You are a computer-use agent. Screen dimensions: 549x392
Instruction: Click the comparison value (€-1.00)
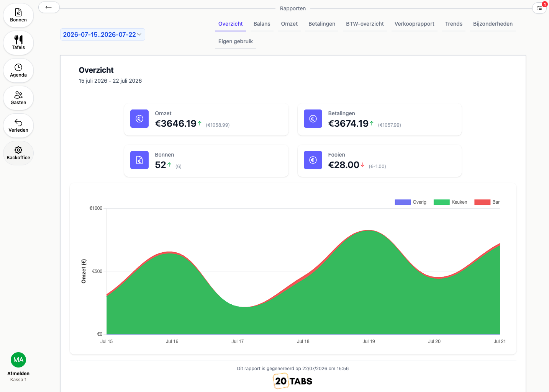coord(377,167)
